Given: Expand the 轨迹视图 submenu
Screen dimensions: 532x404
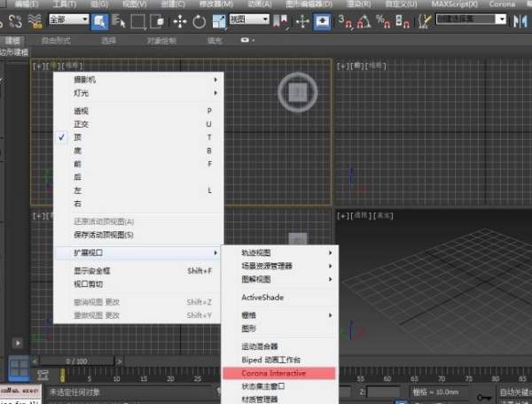Looking at the screenshot, I should [280, 252].
